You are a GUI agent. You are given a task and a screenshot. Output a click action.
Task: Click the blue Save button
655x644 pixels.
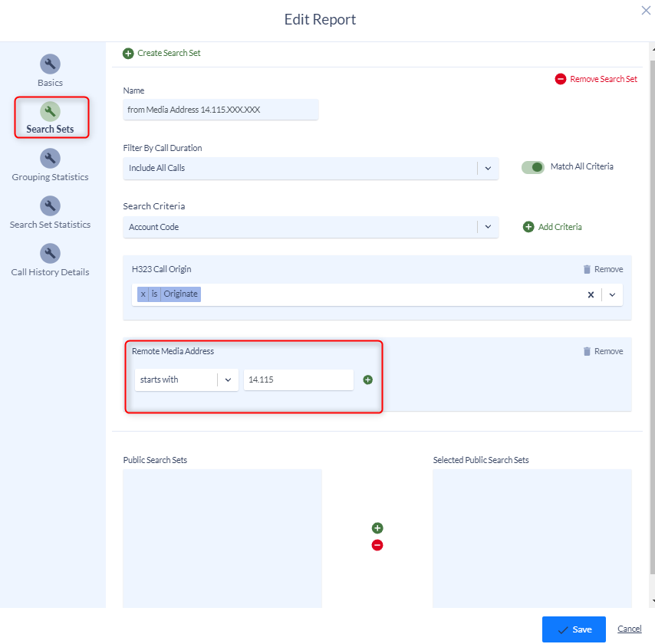coord(574,629)
